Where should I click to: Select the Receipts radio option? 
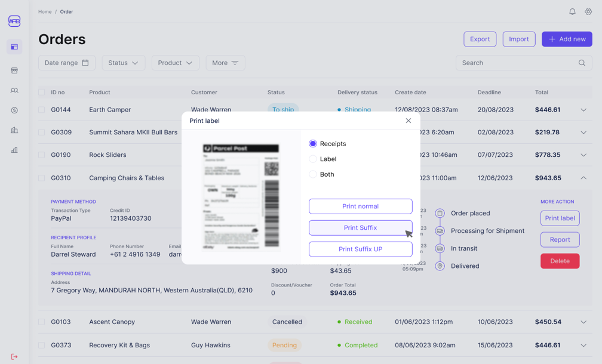click(313, 144)
